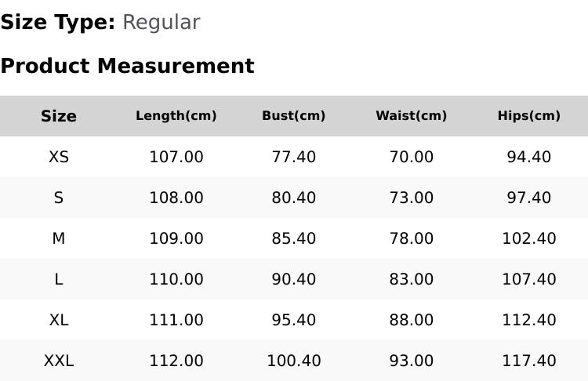Click the Product Measurement heading

127,66
